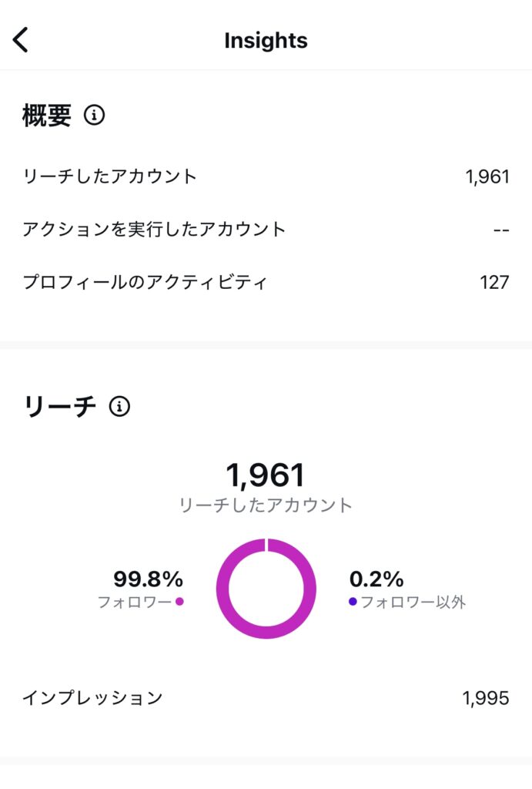Tap the インプレッション row label
Image resolution: width=532 pixels, height=789 pixels.
tap(92, 698)
